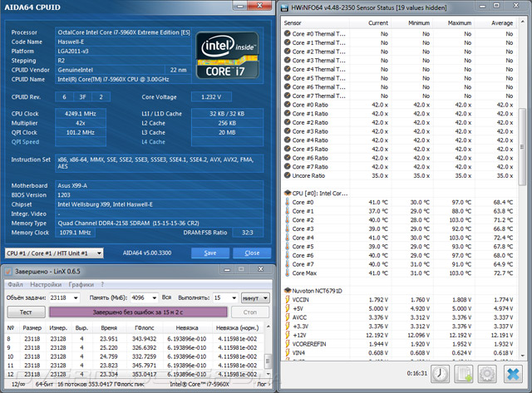
Task: Click the VCOREREFIN voltage bolt icon
Action: (x=288, y=344)
